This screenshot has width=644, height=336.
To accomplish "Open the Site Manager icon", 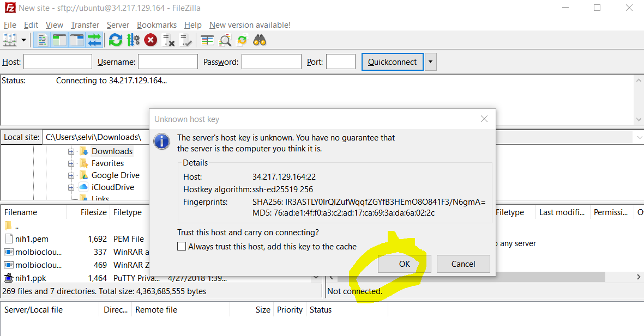I will pyautogui.click(x=10, y=40).
